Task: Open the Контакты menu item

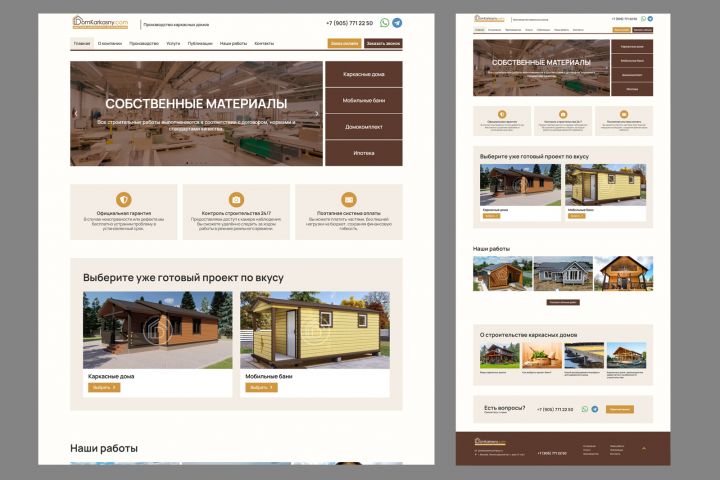Action: pyautogui.click(x=264, y=43)
